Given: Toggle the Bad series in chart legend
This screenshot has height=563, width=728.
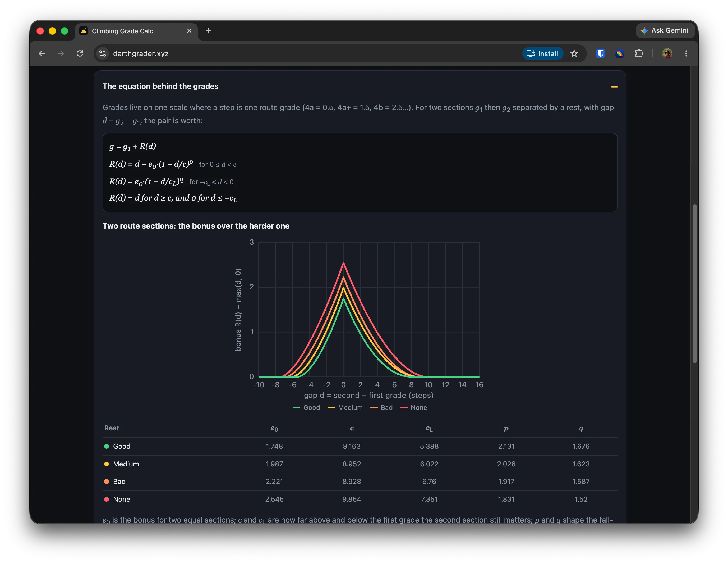Looking at the screenshot, I should click(381, 408).
